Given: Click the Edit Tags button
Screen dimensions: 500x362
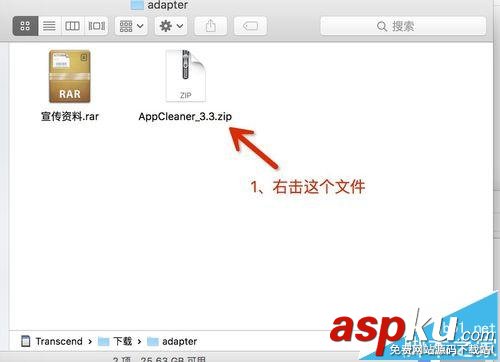Looking at the screenshot, I should tap(250, 26).
